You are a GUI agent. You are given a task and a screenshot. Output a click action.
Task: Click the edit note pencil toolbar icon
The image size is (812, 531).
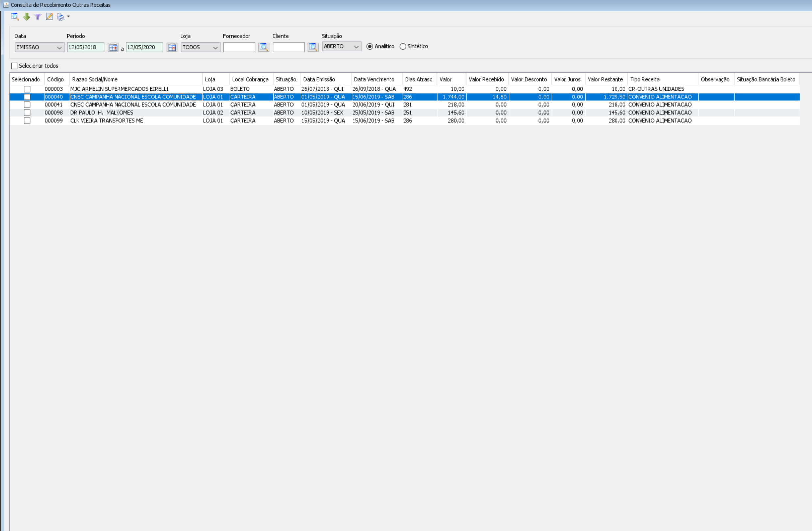(x=49, y=16)
